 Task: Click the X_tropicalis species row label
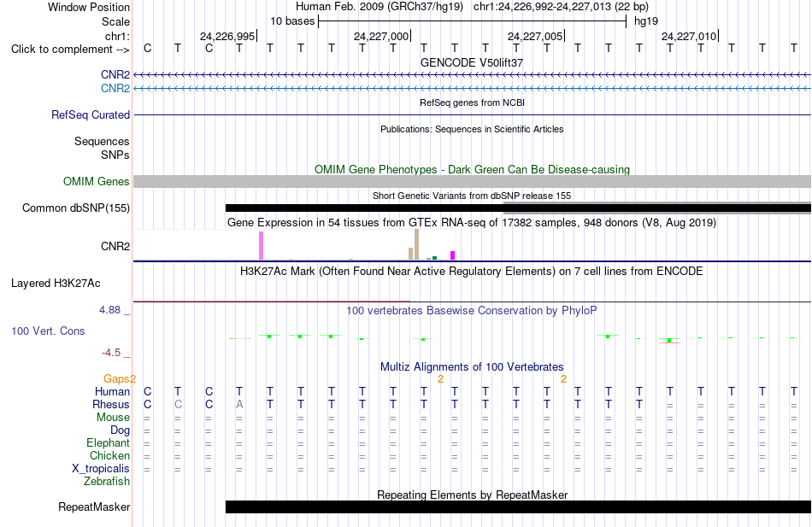click(101, 469)
